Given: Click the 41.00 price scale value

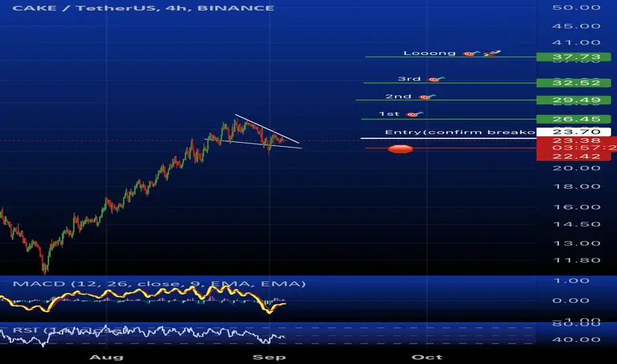Looking at the screenshot, I should click(577, 42).
